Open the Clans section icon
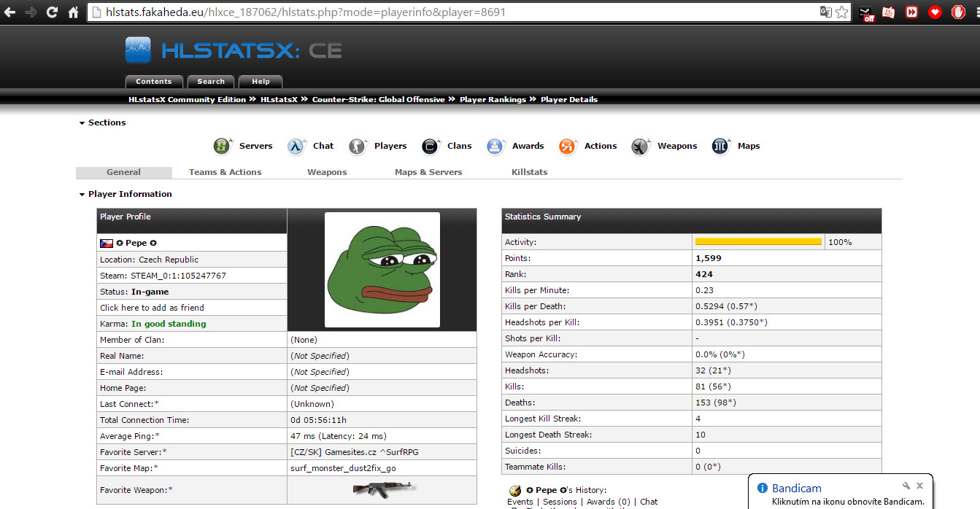 [431, 147]
